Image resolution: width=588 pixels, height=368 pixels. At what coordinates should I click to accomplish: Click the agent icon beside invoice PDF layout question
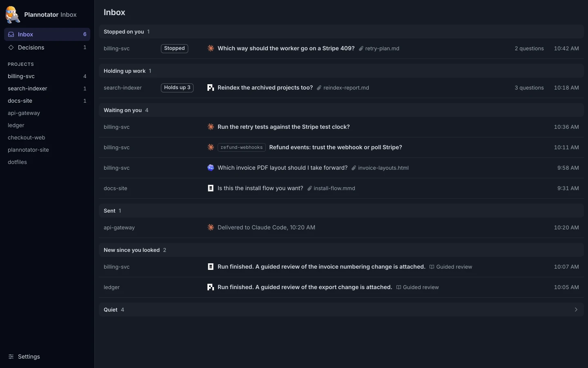tap(211, 168)
